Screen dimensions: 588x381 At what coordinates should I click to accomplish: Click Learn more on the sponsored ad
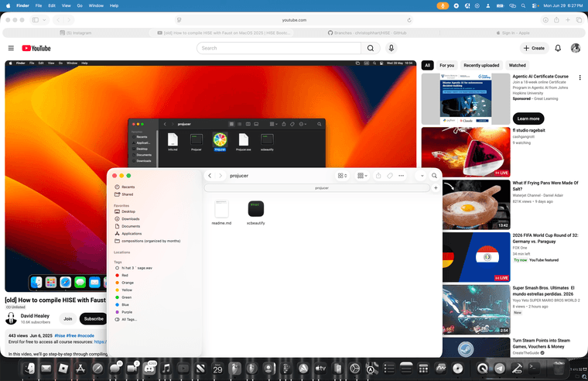[528, 118]
